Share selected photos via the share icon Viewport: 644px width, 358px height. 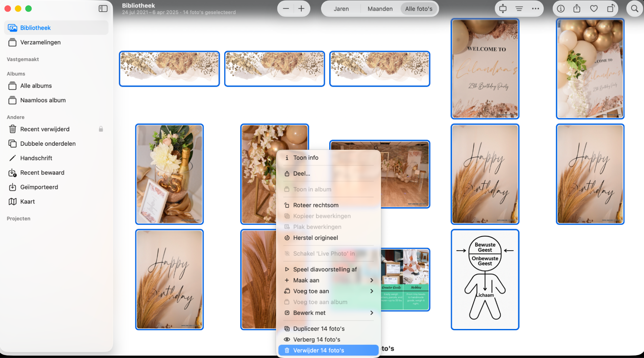pos(577,9)
